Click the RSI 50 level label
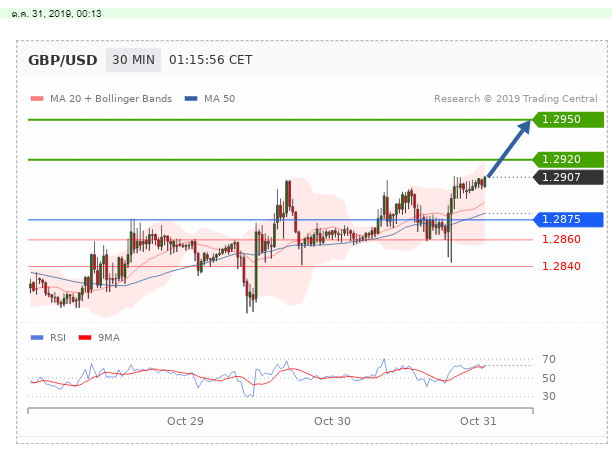The image size is (612, 452). (x=549, y=378)
